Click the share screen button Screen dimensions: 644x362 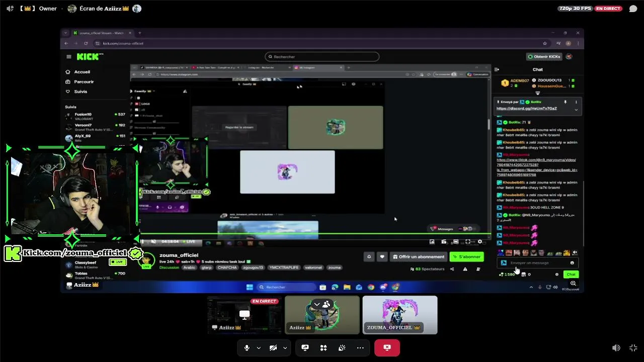click(x=305, y=347)
